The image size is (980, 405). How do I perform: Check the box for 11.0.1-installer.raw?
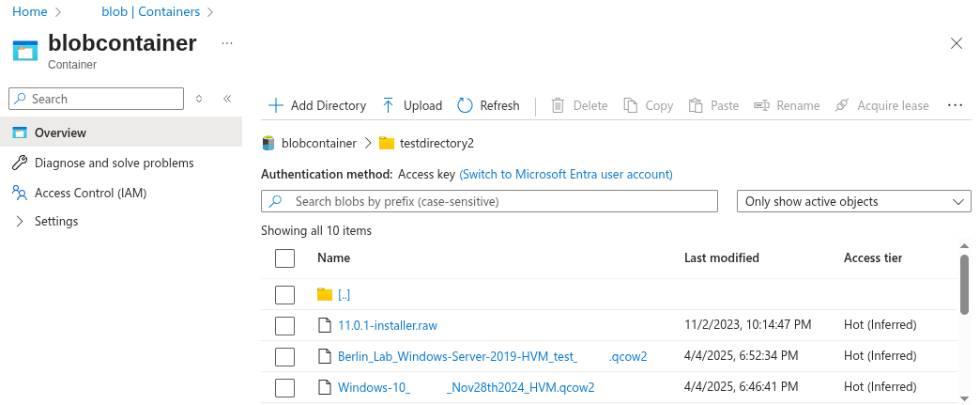point(285,326)
